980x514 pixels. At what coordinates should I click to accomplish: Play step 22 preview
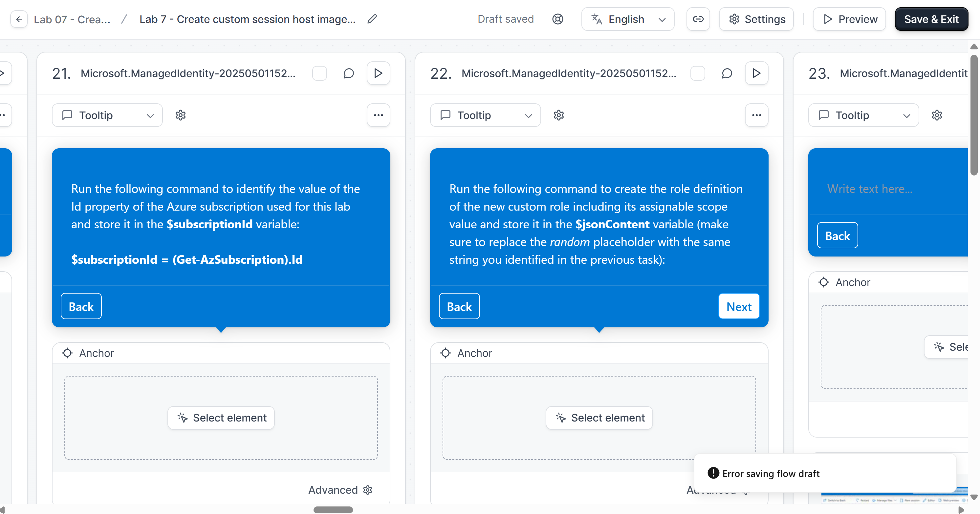click(756, 73)
